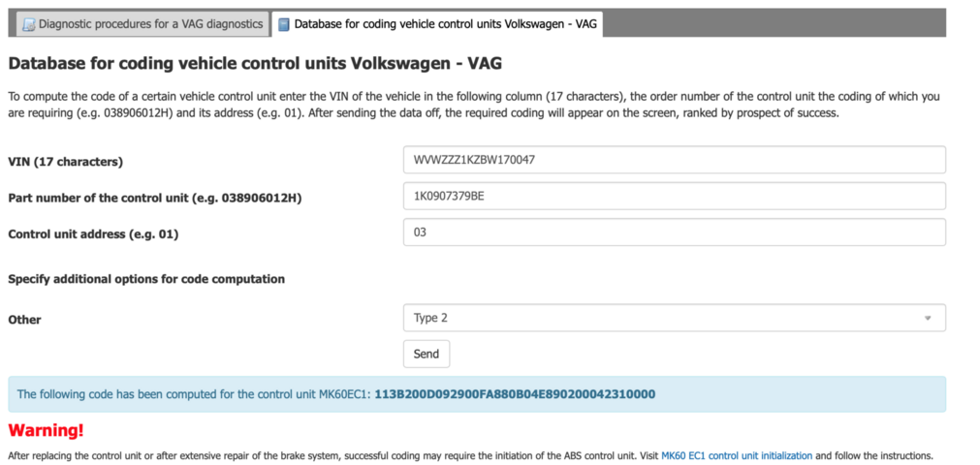Click the icon on the Database for coding tab

coord(284,24)
